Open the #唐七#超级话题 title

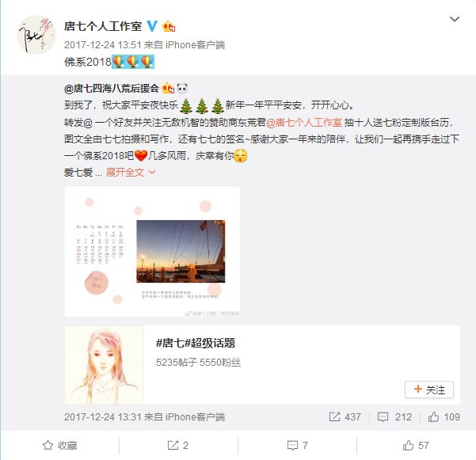point(196,343)
